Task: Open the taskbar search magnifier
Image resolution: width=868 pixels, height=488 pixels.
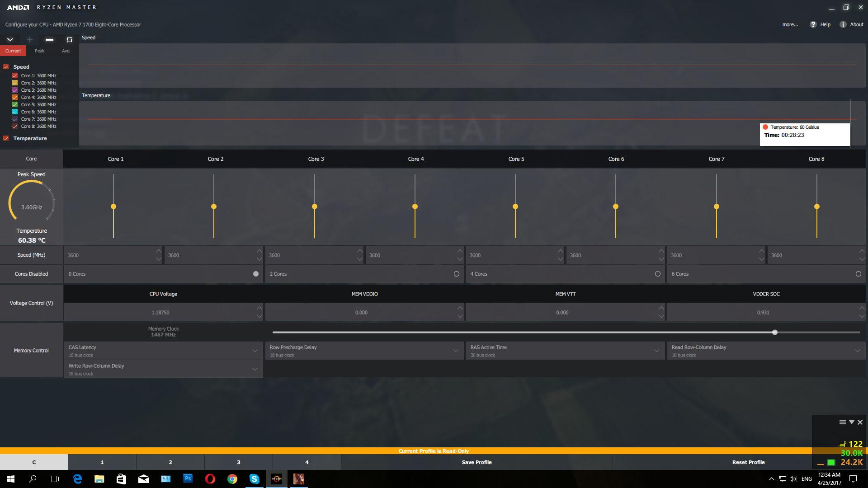Action: coord(33,479)
